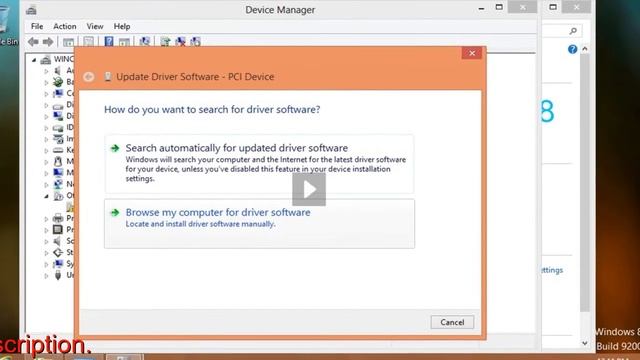Open the View menu
Image resolution: width=640 pixels, height=360 pixels.
coord(95,26)
